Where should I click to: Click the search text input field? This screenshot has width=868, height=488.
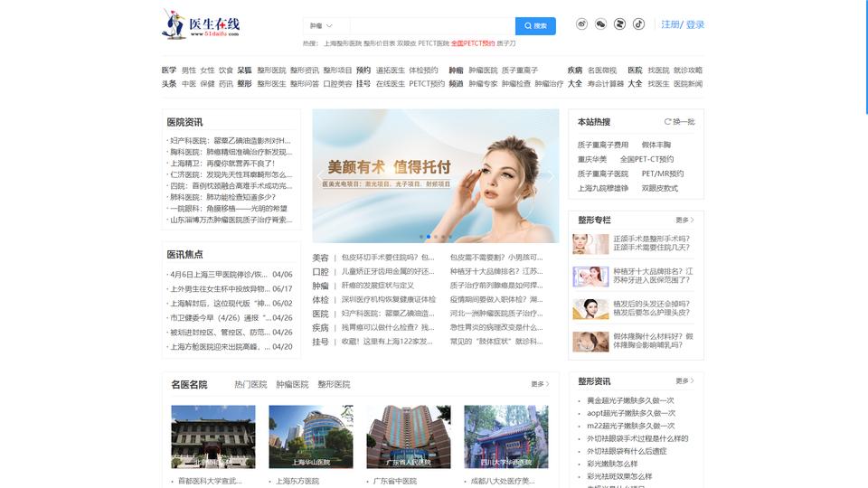[432, 26]
